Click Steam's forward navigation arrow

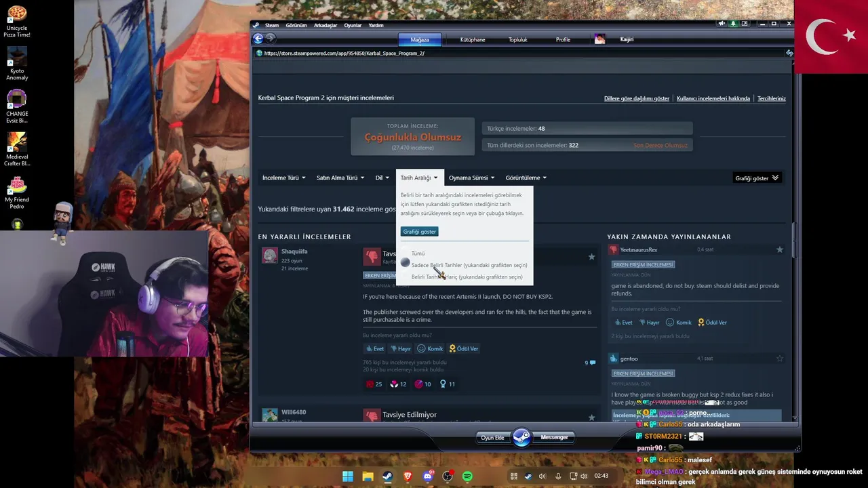(271, 39)
